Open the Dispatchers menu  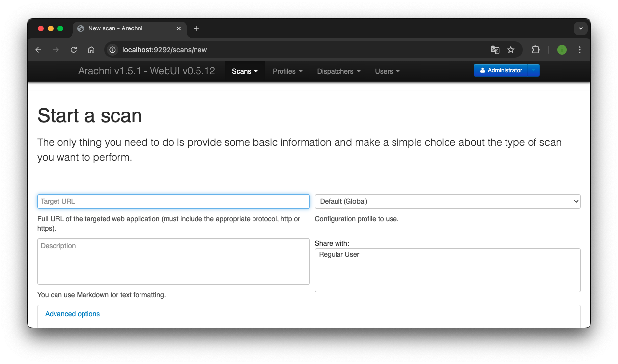pos(338,71)
